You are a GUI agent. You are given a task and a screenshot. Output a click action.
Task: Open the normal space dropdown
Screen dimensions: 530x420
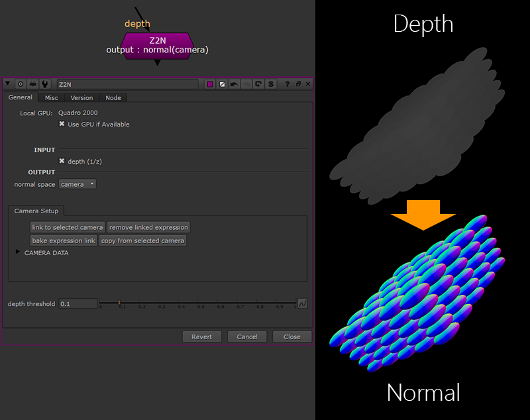tap(78, 184)
